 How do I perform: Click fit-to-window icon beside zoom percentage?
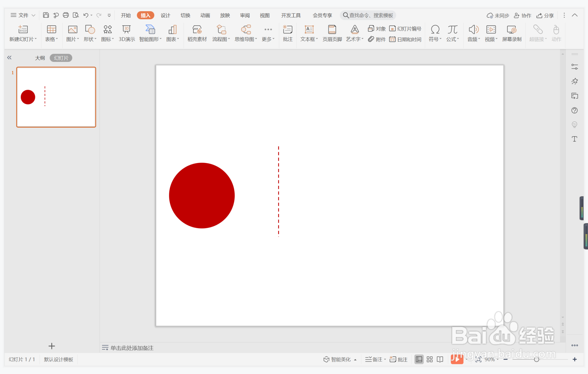pos(478,359)
